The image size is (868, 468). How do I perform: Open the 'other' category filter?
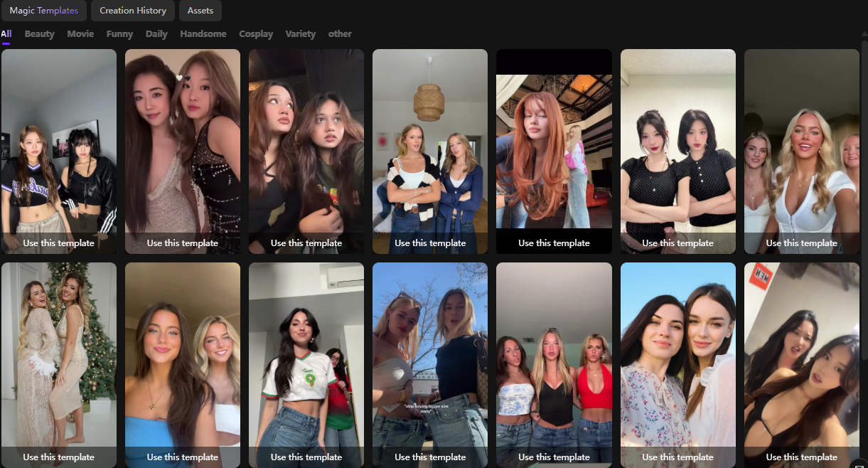click(x=340, y=33)
